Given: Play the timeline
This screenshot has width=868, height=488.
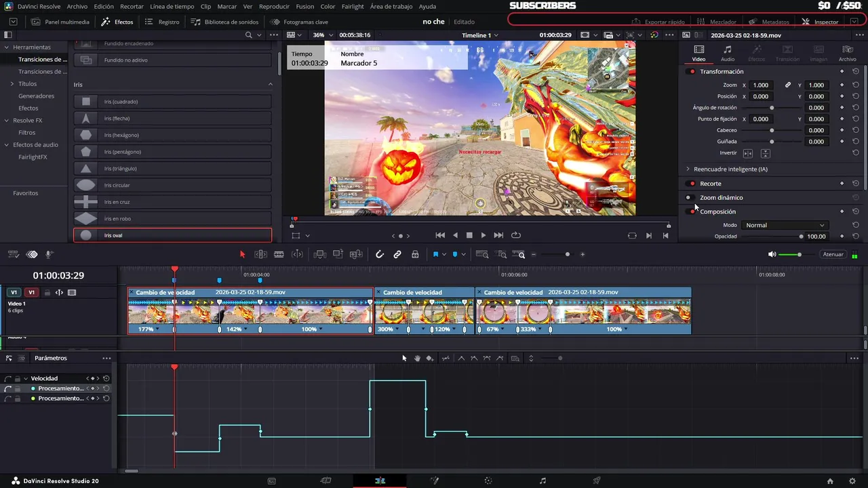Looking at the screenshot, I should tap(484, 235).
